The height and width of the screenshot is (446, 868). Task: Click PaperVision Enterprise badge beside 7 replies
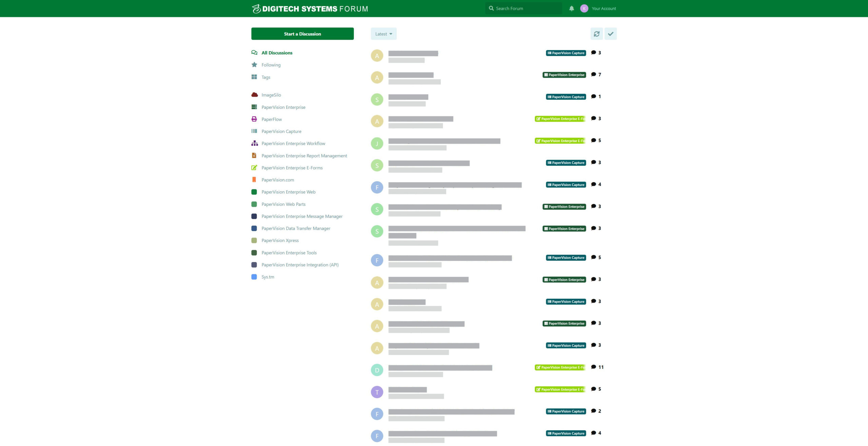(x=564, y=75)
